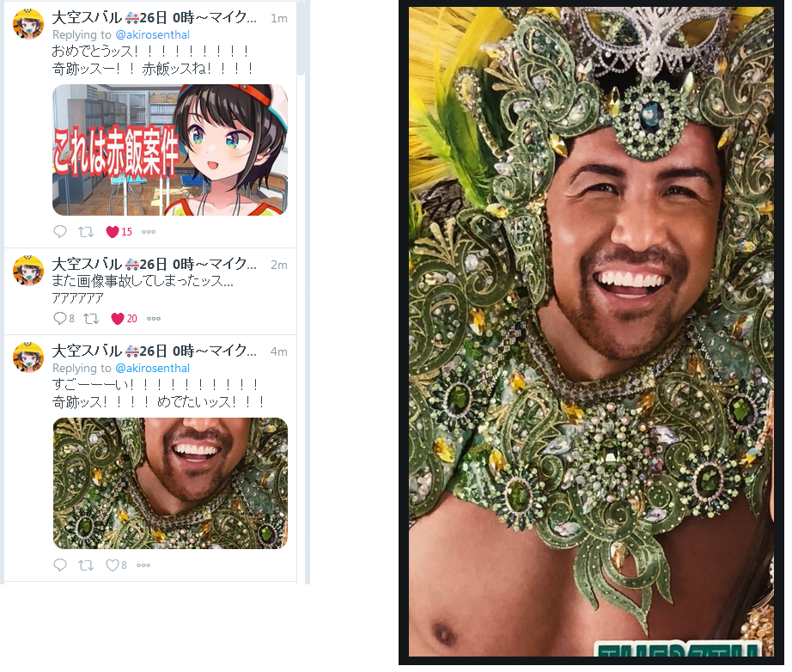Open more options on the 4m tweet
This screenshot has width=792, height=672.
(143, 565)
